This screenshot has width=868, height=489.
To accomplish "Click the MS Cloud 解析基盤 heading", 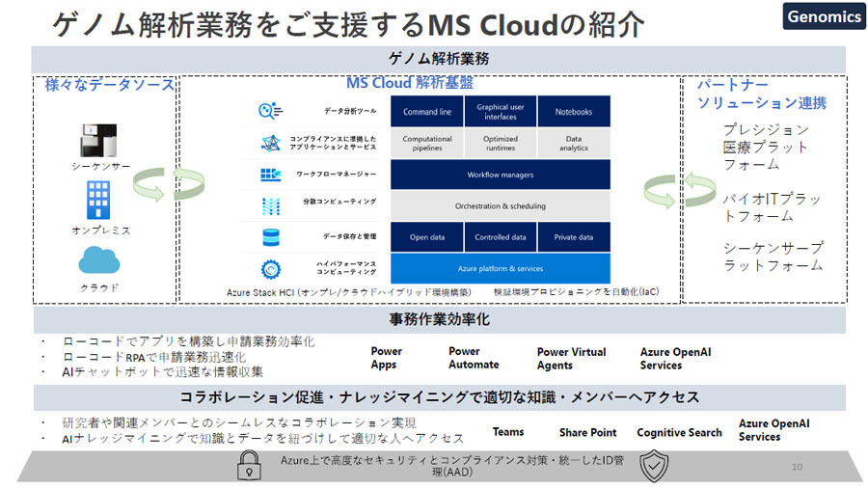I will (410, 83).
